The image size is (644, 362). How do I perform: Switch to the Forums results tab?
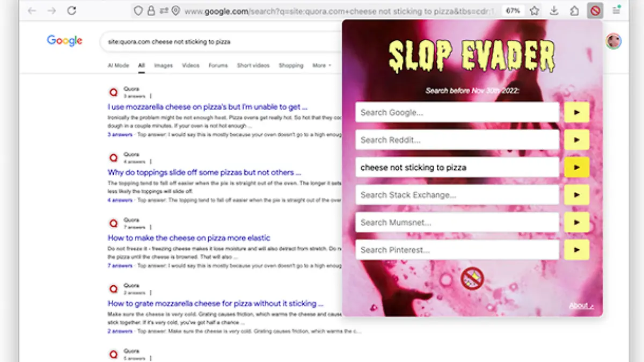point(218,65)
